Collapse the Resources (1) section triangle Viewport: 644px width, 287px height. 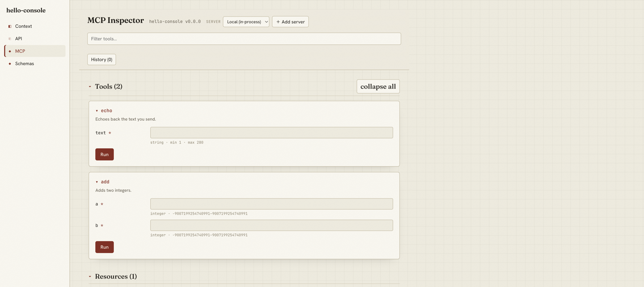point(90,277)
